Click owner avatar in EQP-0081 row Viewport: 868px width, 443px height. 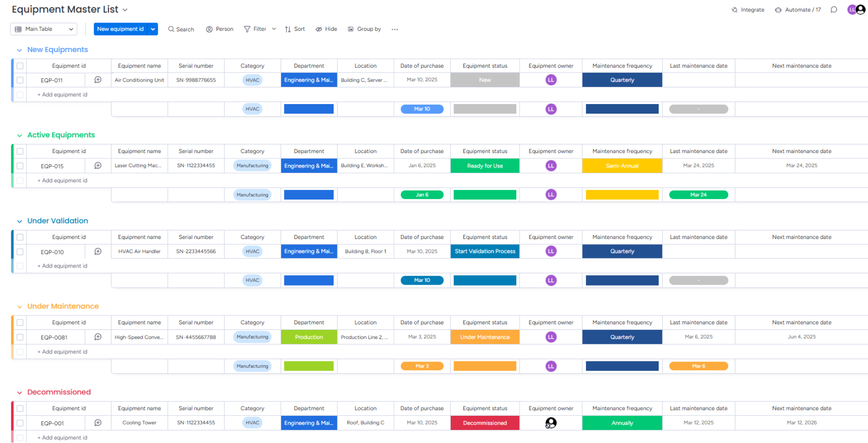click(551, 337)
